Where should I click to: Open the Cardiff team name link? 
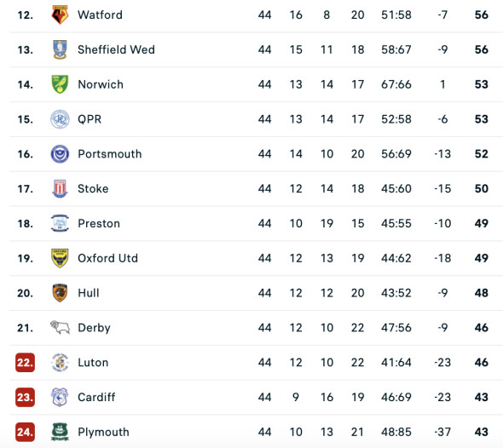[x=96, y=398]
